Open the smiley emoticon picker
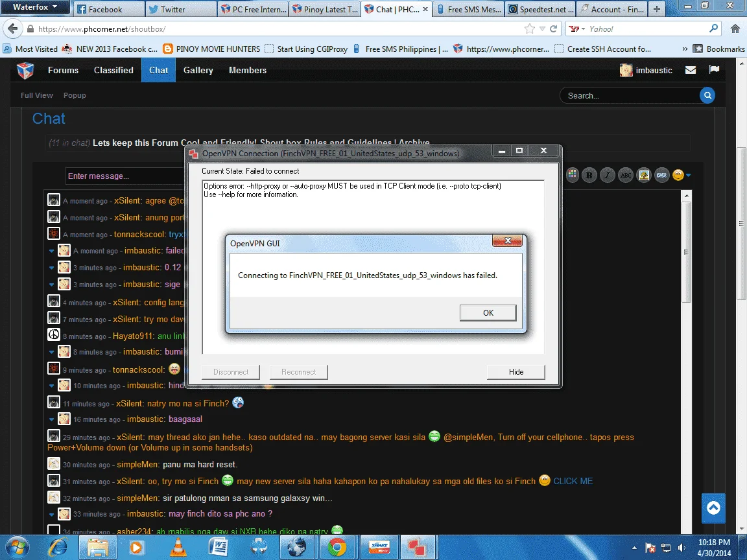Screen dimensions: 747x560 coord(678,175)
